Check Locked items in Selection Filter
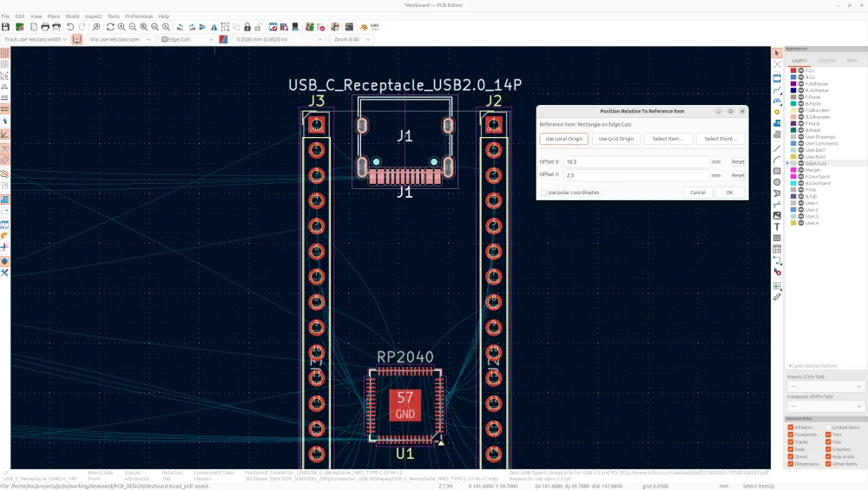This screenshot has height=490, width=868. (826, 428)
